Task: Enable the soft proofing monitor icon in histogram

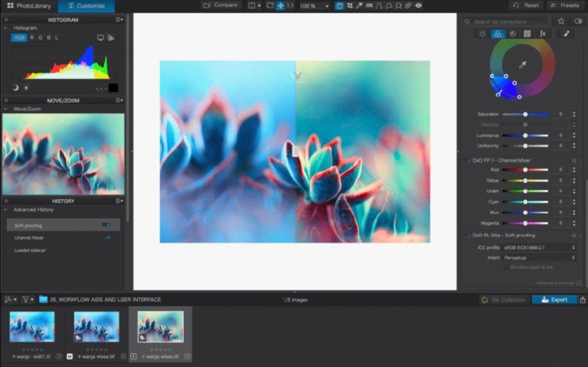Action: tap(100, 38)
